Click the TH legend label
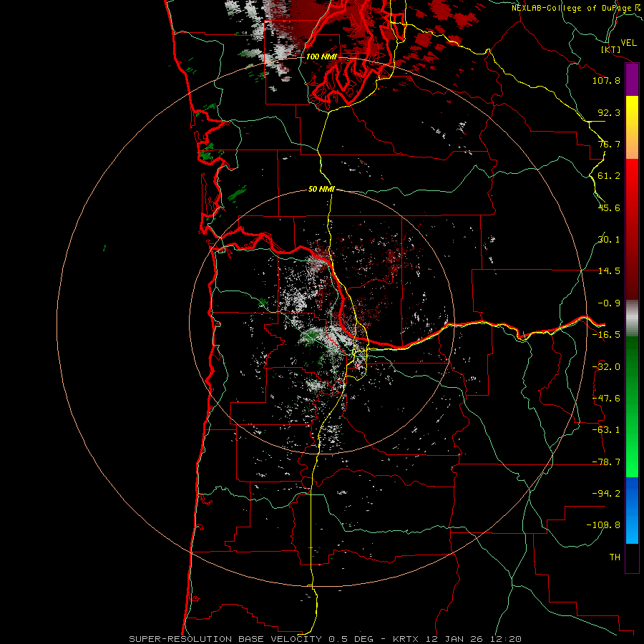This screenshot has width=644, height=644. [x=615, y=557]
